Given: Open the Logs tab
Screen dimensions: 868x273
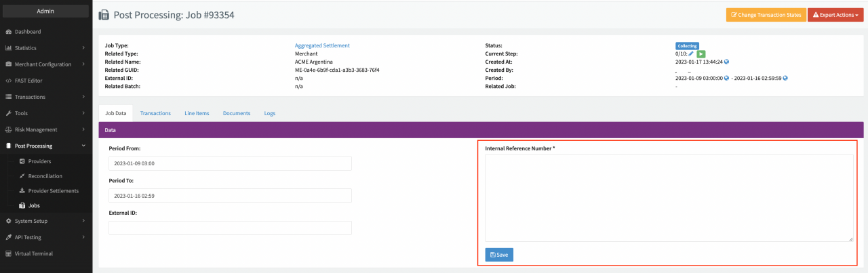Looking at the screenshot, I should click(x=270, y=113).
